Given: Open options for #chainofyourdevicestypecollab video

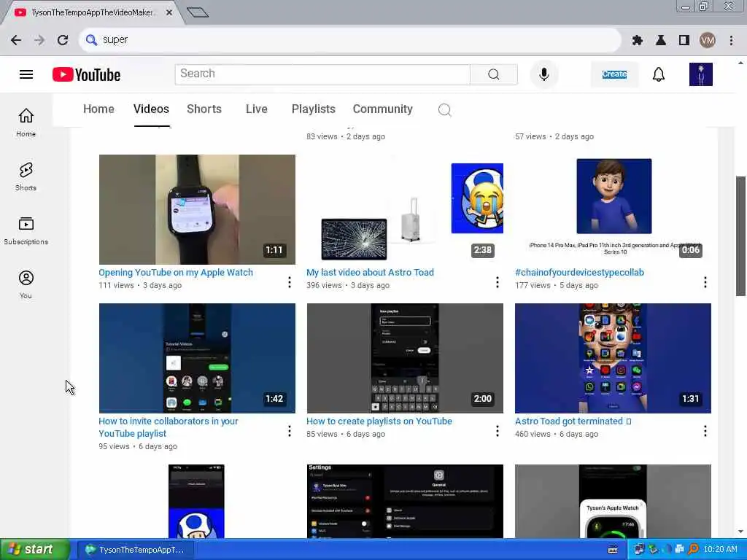Looking at the screenshot, I should pyautogui.click(x=705, y=282).
